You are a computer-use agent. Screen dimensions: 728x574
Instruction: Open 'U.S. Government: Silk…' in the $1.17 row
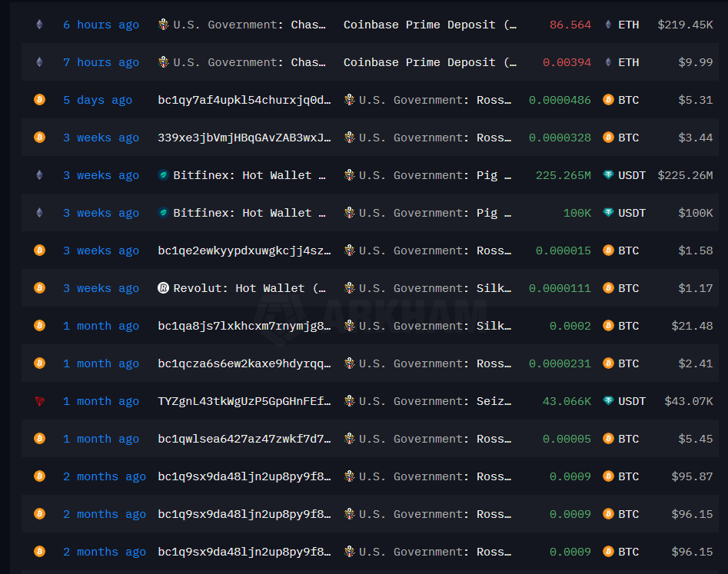(435, 288)
